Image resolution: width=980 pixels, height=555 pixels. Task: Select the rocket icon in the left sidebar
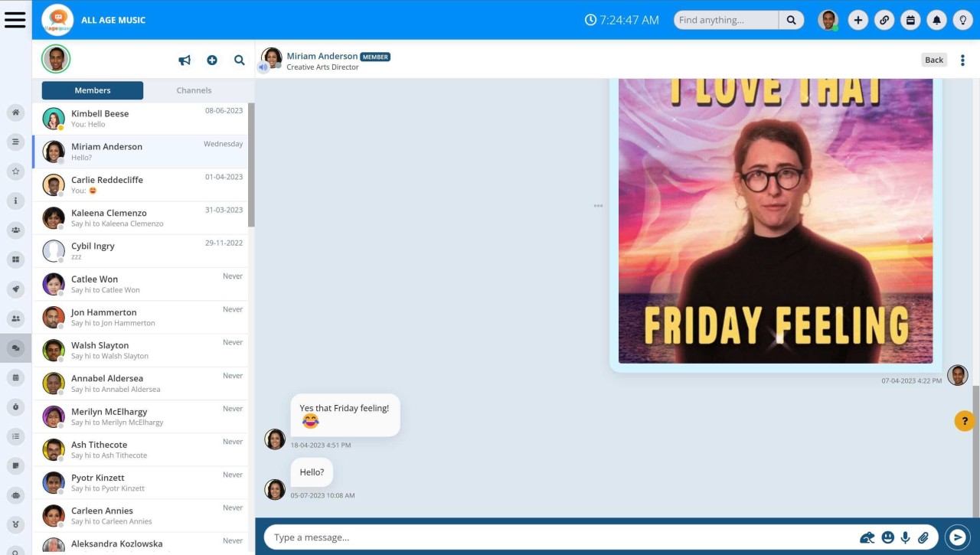coord(15,289)
